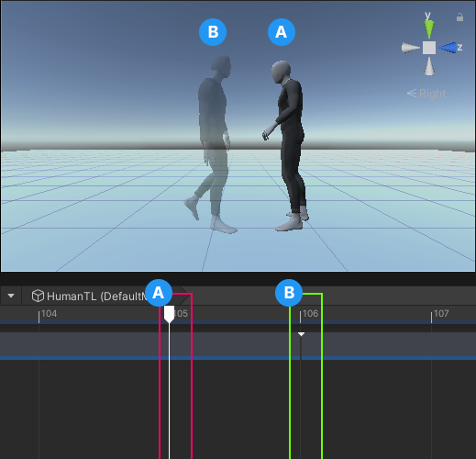476x459 pixels.
Task: Click the center cube of the scene gizmo
Action: click(429, 48)
